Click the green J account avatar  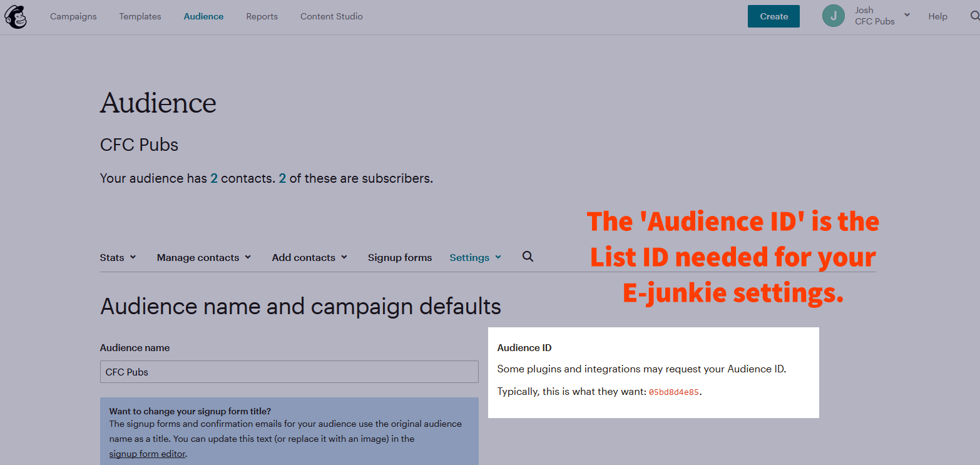[x=833, y=16]
